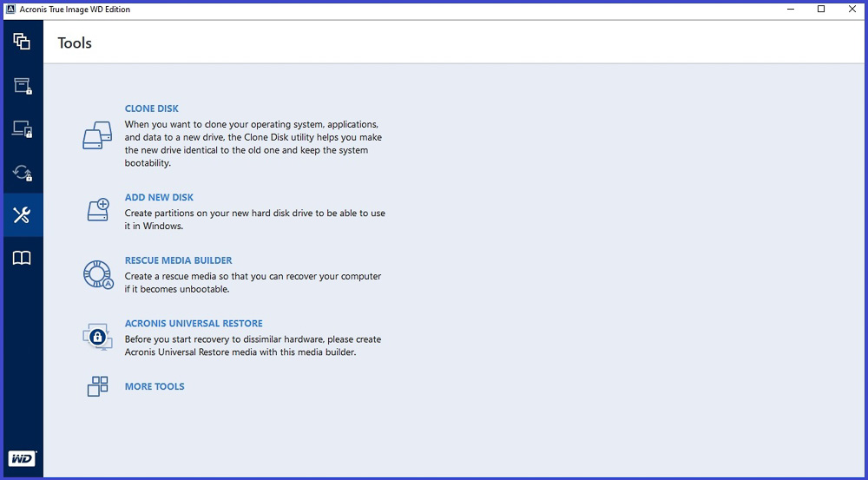Image resolution: width=868 pixels, height=480 pixels.
Task: Open the Backup section in sidebar
Action: (23, 42)
